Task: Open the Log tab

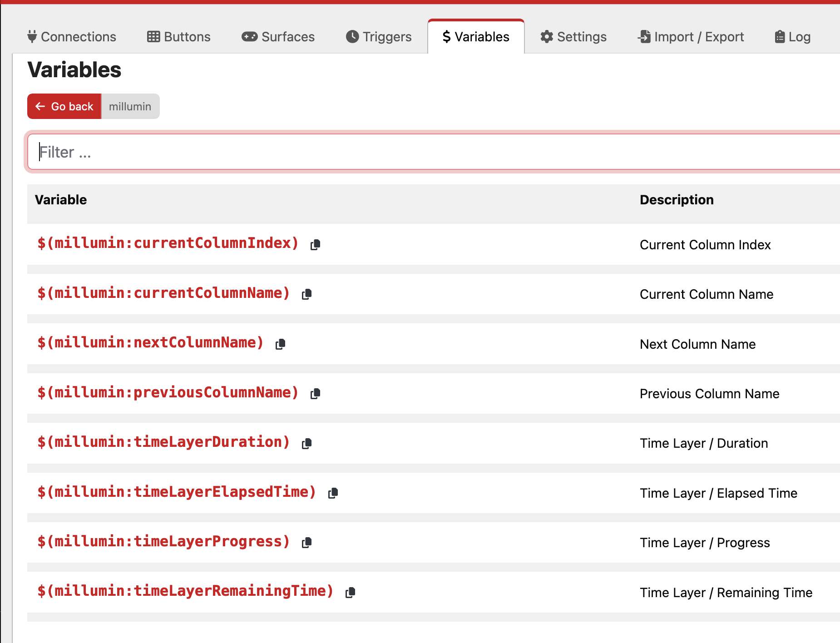Action: (793, 37)
